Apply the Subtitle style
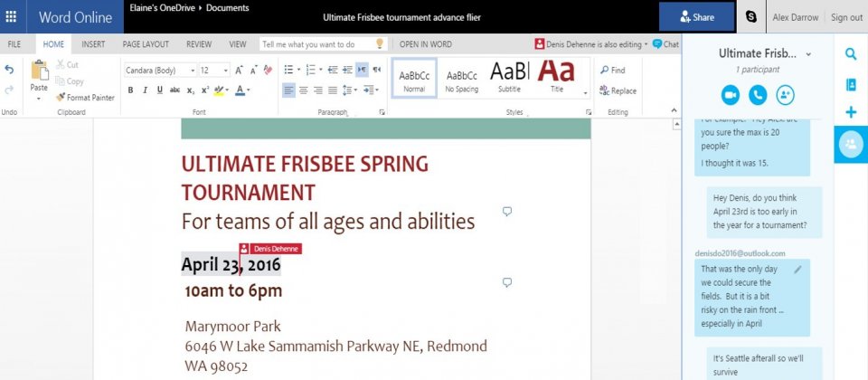Image resolution: width=868 pixels, height=380 pixels. 509,80
